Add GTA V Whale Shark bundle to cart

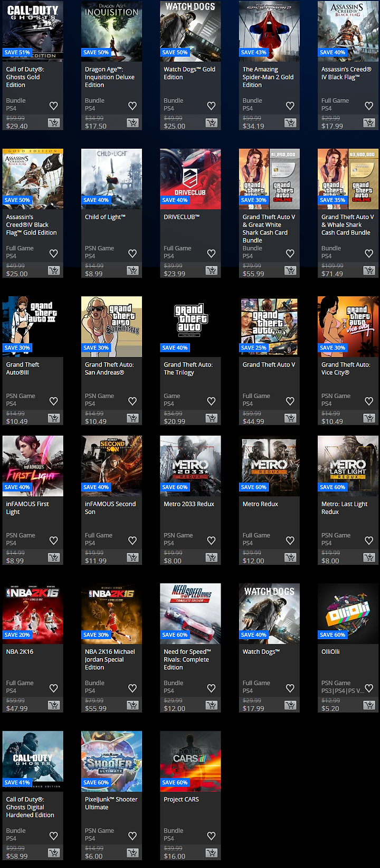369,271
